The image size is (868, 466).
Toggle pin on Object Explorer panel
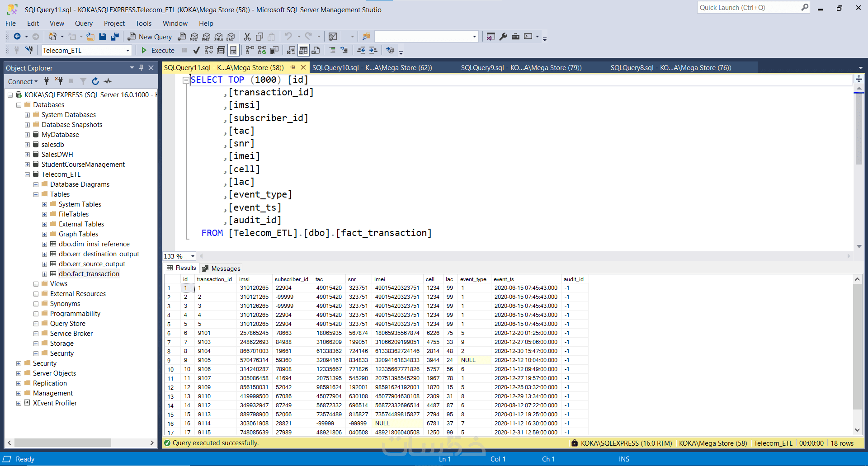(x=141, y=68)
